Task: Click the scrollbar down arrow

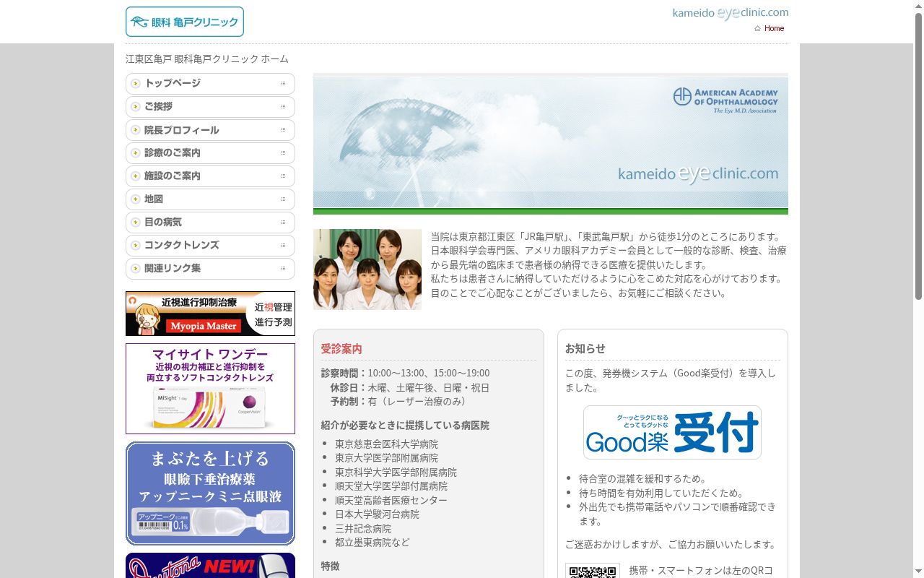Action: click(x=918, y=572)
